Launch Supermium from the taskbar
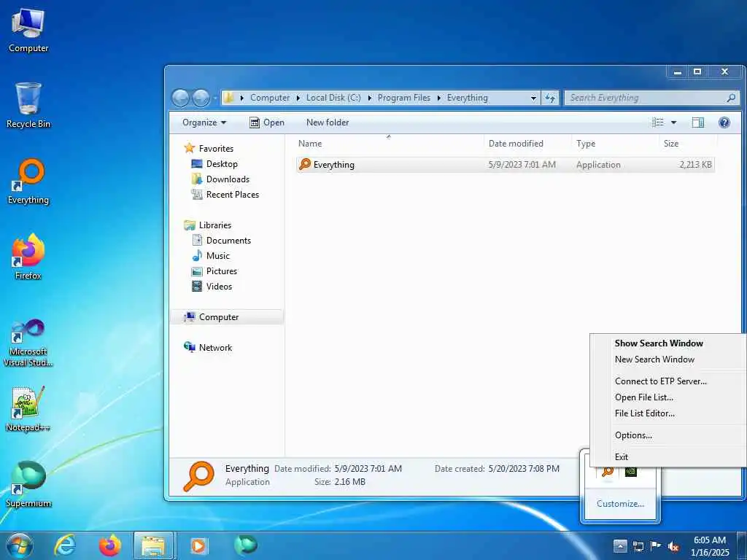Viewport: 747px width, 560px height. click(246, 545)
